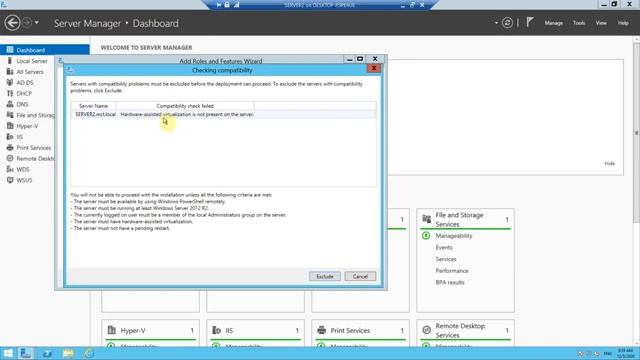The height and width of the screenshot is (360, 640).
Task: Maximize the Add Roles and Features Wizard
Action: [x=360, y=59]
